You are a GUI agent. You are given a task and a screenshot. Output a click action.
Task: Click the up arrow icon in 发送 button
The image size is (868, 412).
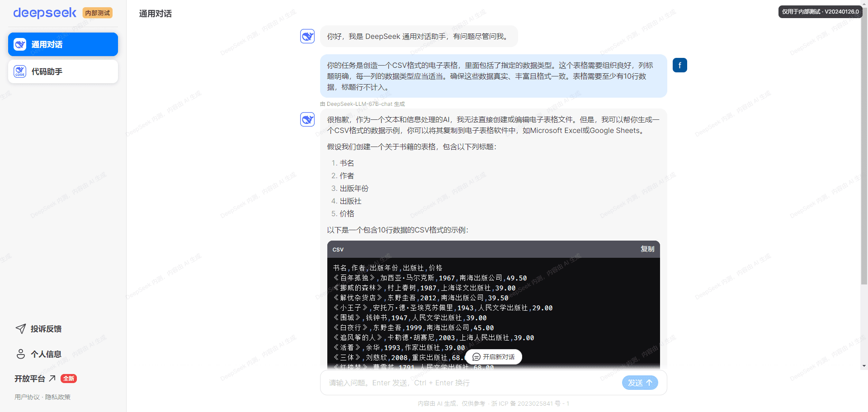(649, 383)
